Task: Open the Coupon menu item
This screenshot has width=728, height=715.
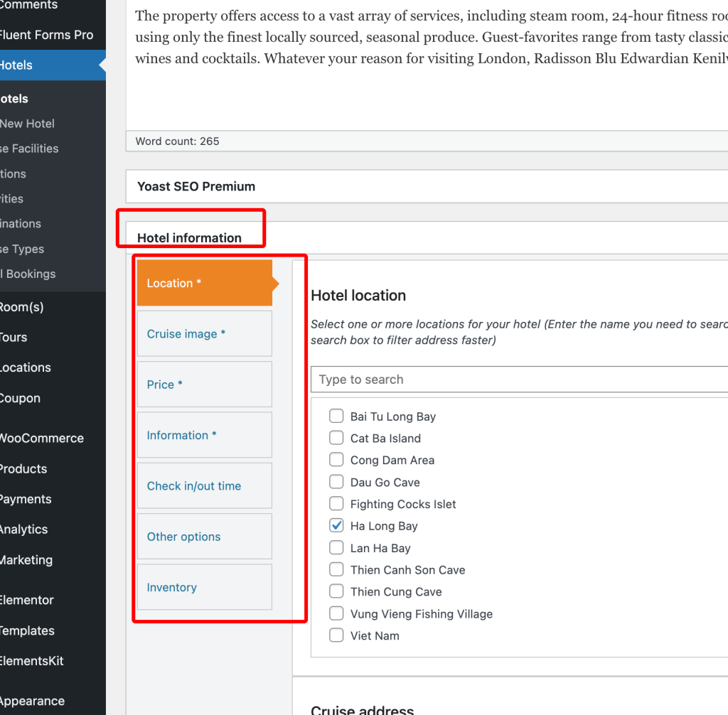Action: (x=20, y=398)
